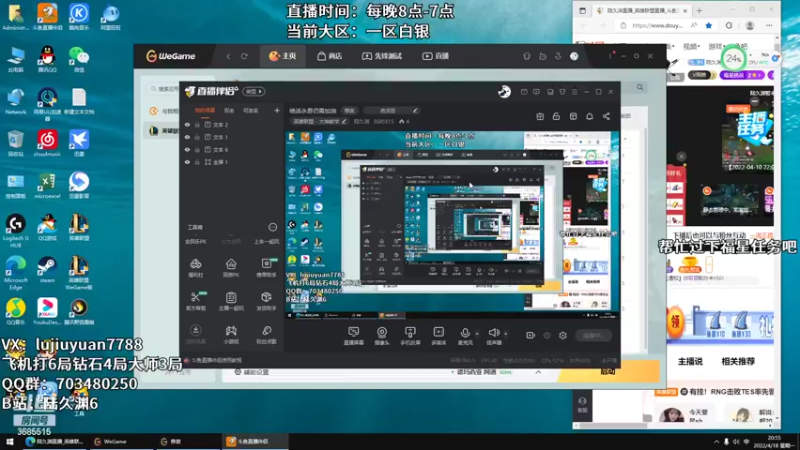
Task: Open 辅助设置 in the WeGame bottom bar
Action: [254, 372]
